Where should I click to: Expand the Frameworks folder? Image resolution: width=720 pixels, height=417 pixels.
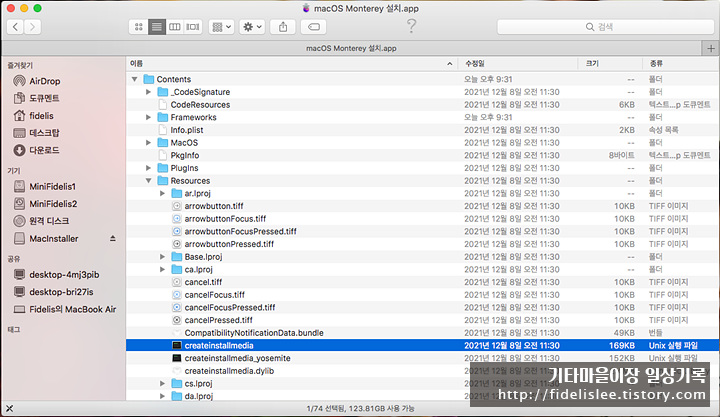click(148, 117)
